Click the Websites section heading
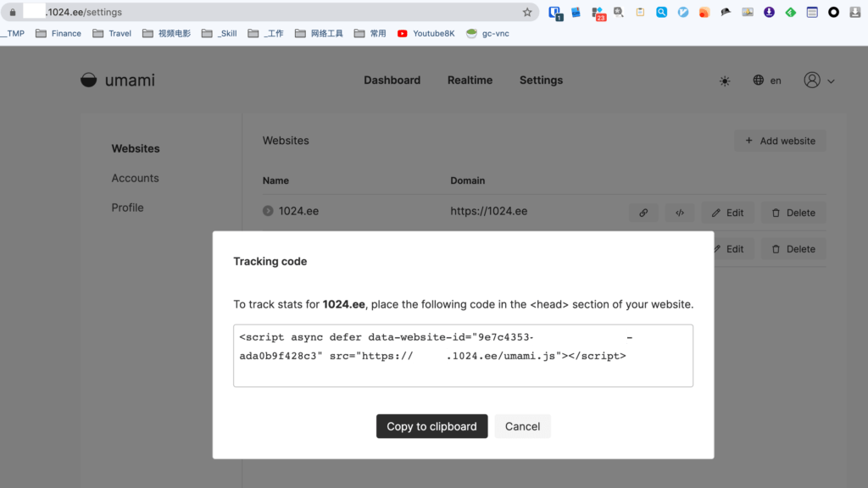Viewport: 868px width, 488px height. pyautogui.click(x=286, y=141)
